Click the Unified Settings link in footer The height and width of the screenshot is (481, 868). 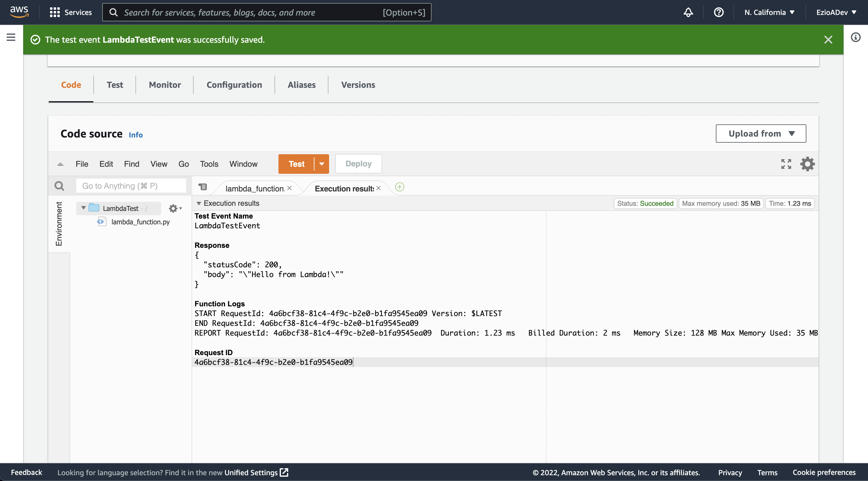coord(255,472)
